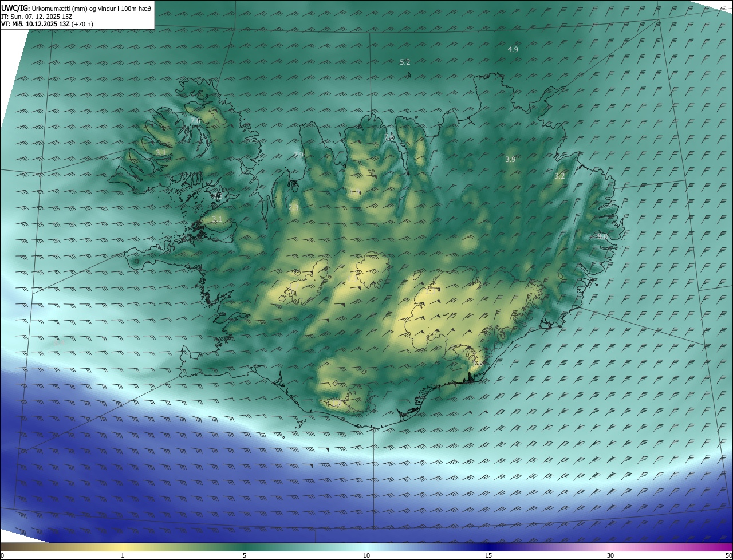Image resolution: width=733 pixels, height=560 pixels.
Task: Click the 1 tick label on the color scale
Action: tap(123, 555)
